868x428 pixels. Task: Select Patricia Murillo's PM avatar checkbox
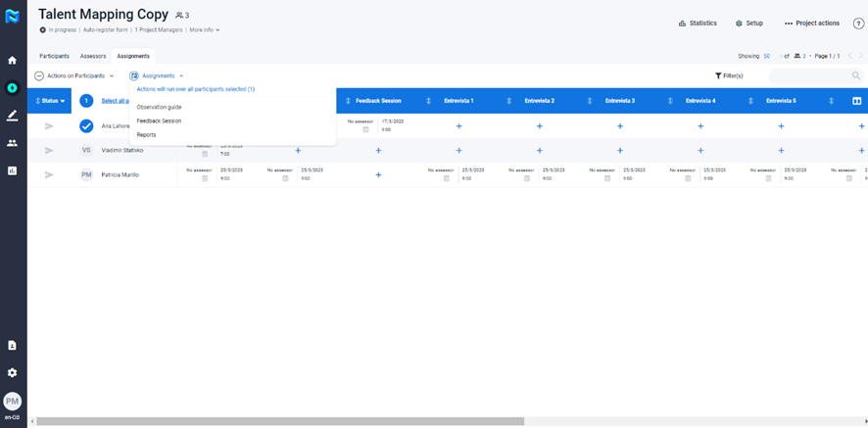pyautogui.click(x=86, y=174)
